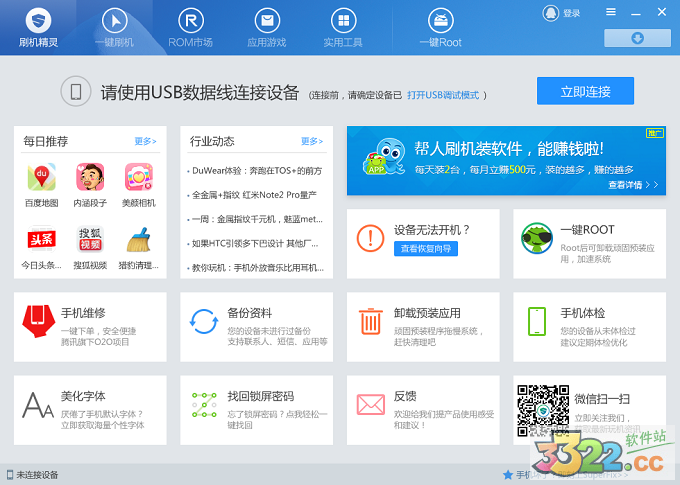Open the download manager button

[x=637, y=38]
